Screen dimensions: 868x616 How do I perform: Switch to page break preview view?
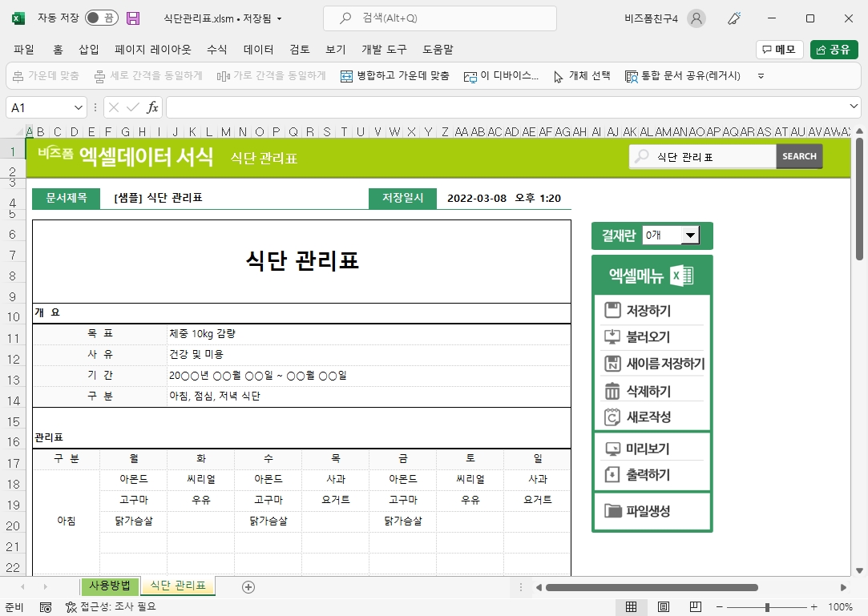point(695,607)
